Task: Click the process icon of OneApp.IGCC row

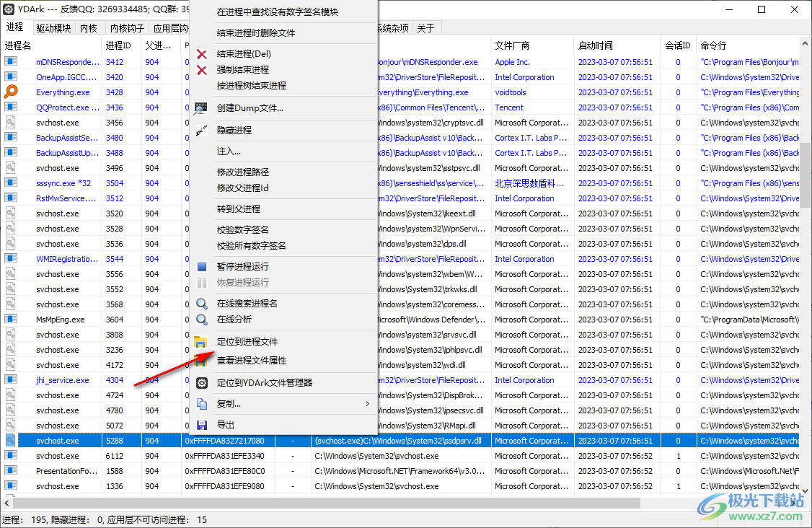Action: tap(11, 76)
